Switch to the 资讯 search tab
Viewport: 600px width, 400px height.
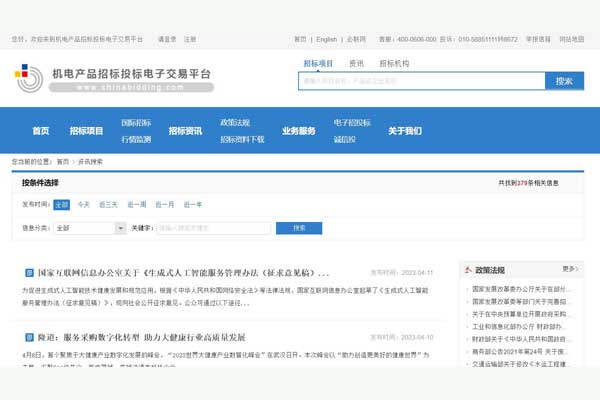[356, 64]
